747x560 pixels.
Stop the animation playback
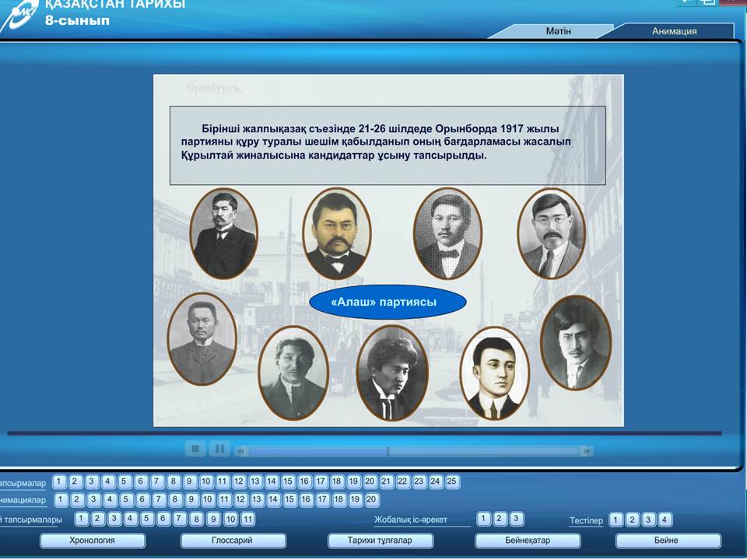point(195,449)
